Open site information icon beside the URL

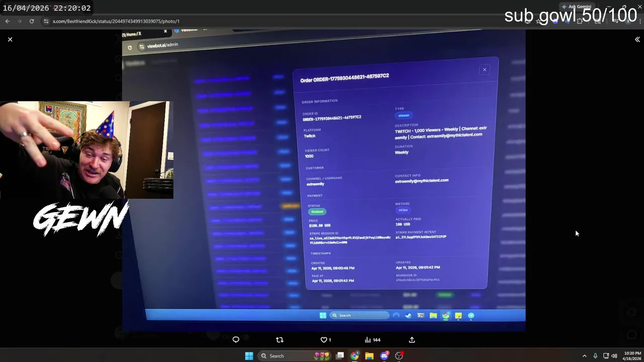(46, 21)
